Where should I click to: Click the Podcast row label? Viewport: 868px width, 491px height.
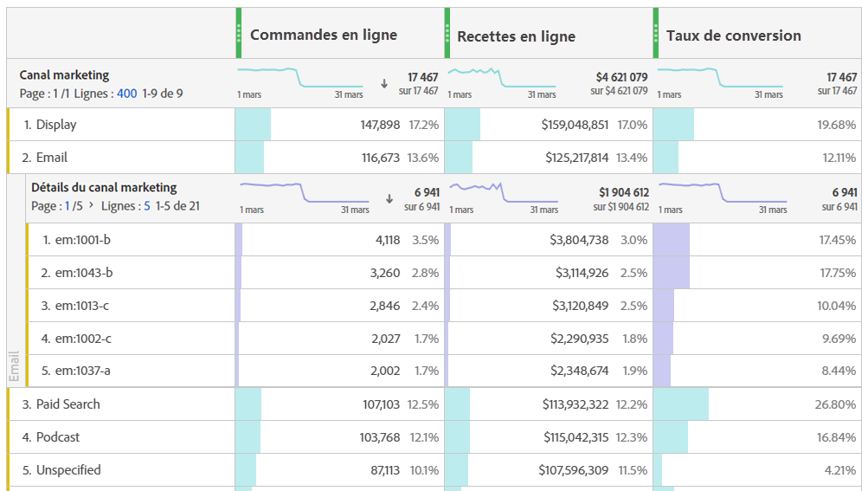pos(58,437)
